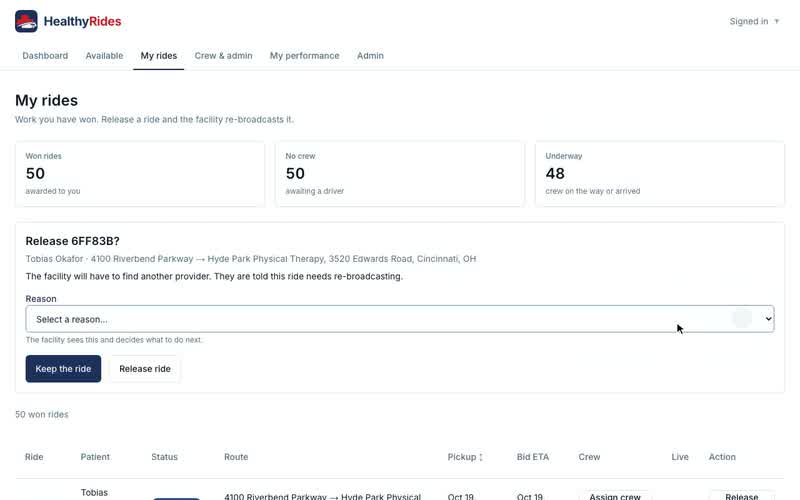Click the No crew 50 card
800x500 pixels.
[x=399, y=174]
